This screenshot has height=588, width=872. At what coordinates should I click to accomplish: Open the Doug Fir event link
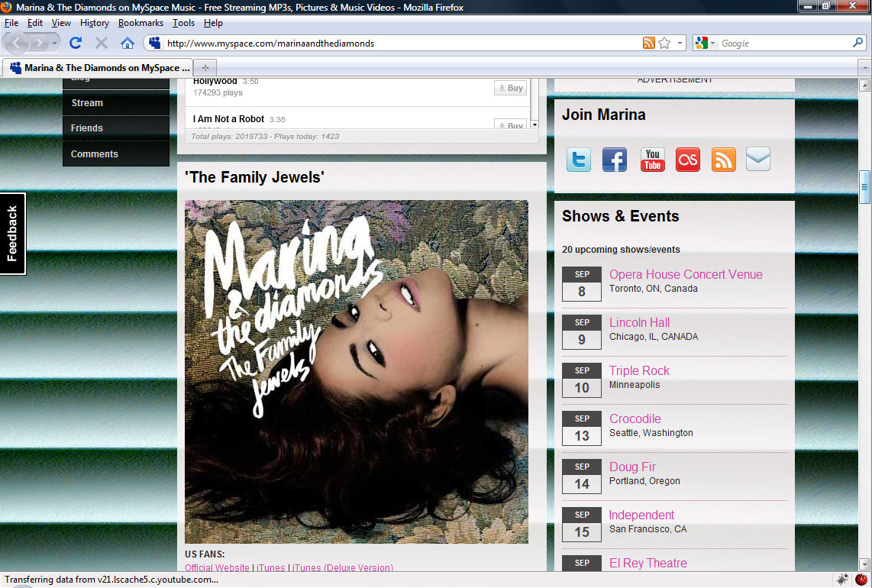pyautogui.click(x=632, y=467)
